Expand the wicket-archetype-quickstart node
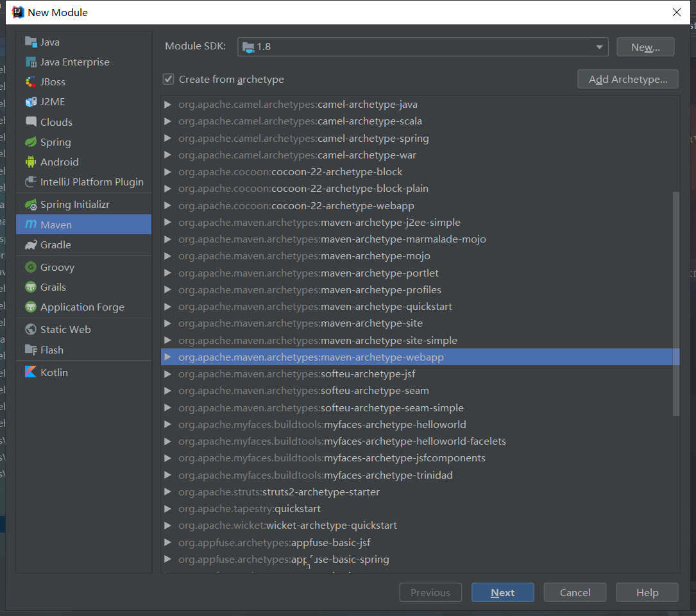The image size is (696, 616). pos(168,526)
